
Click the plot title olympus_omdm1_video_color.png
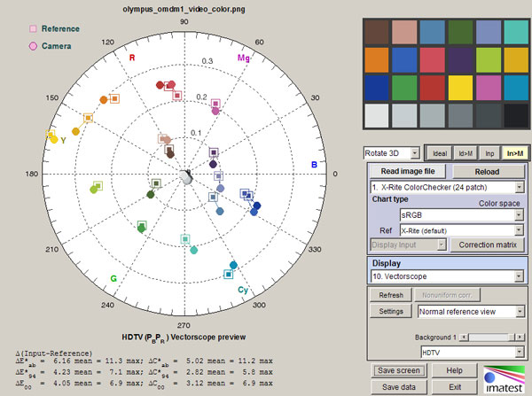tap(184, 9)
